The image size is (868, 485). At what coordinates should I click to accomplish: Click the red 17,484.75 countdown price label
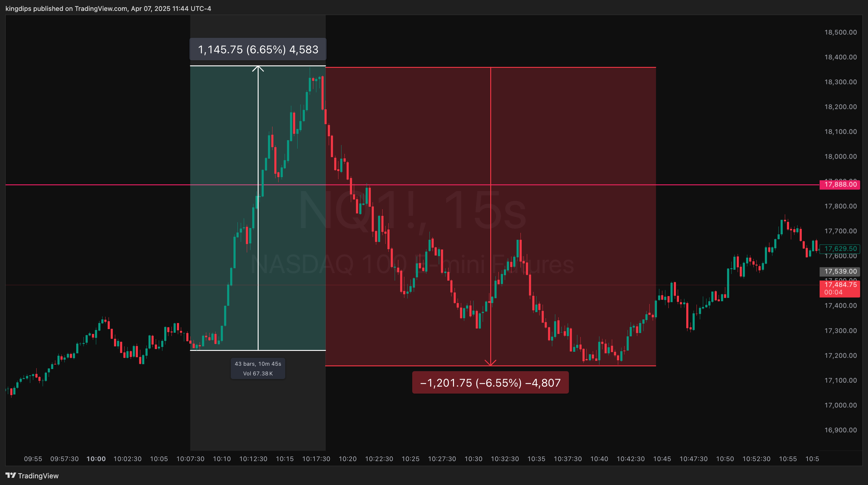[840, 289]
